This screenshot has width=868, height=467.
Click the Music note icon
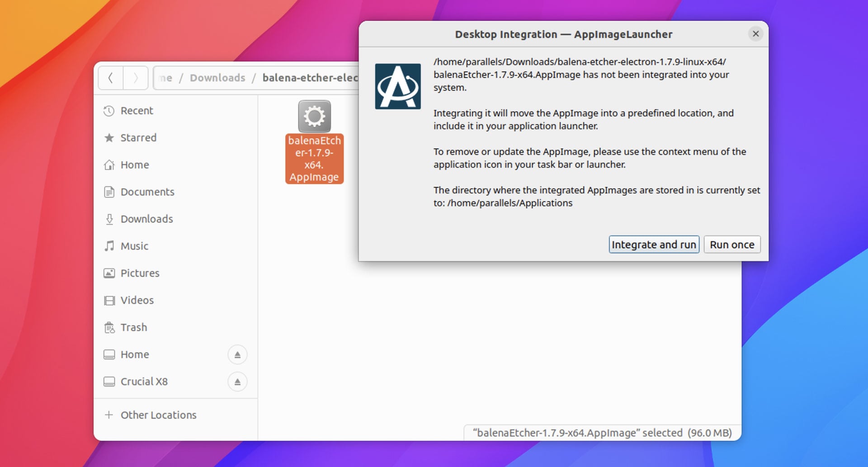point(109,246)
